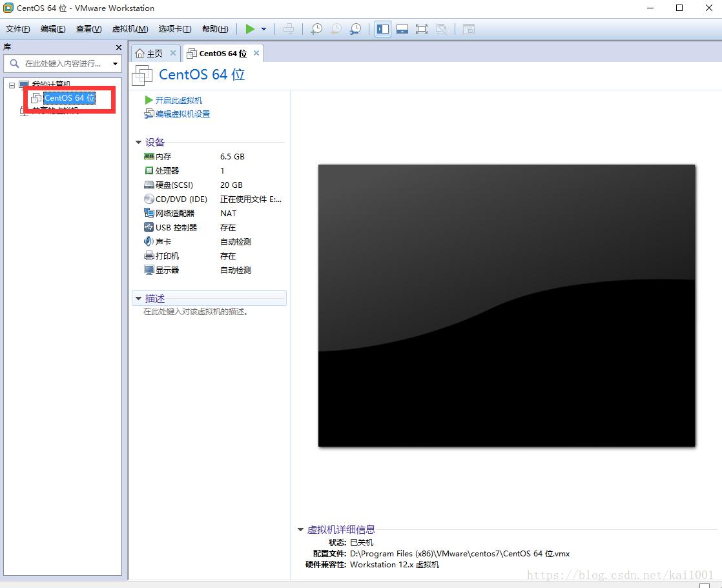Screen dimensions: 722x588
Task: Click the revert-to-snapshot toolbar icon
Action: 336,29
